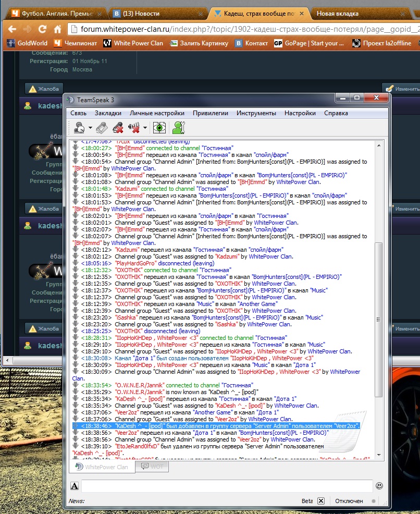Image resolution: width=420 pixels, height=514 pixels.
Task: Click the connection status dot indicator
Action: pyautogui.click(x=374, y=501)
